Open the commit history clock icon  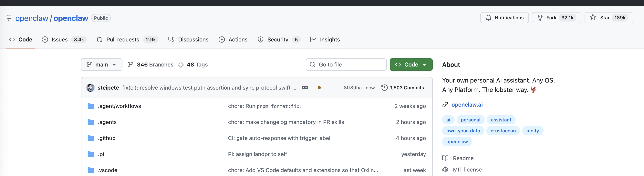pyautogui.click(x=384, y=88)
